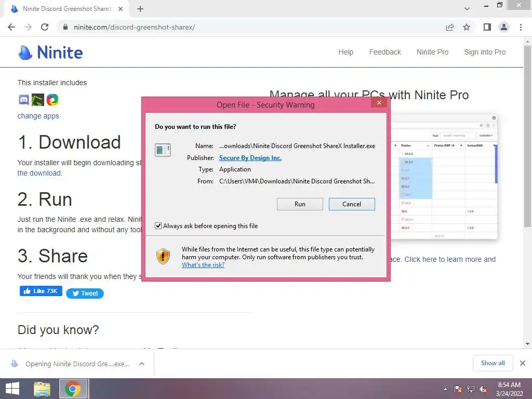Image resolution: width=532 pixels, height=399 pixels.
Task: Click the network tray icon
Action: tap(471, 389)
